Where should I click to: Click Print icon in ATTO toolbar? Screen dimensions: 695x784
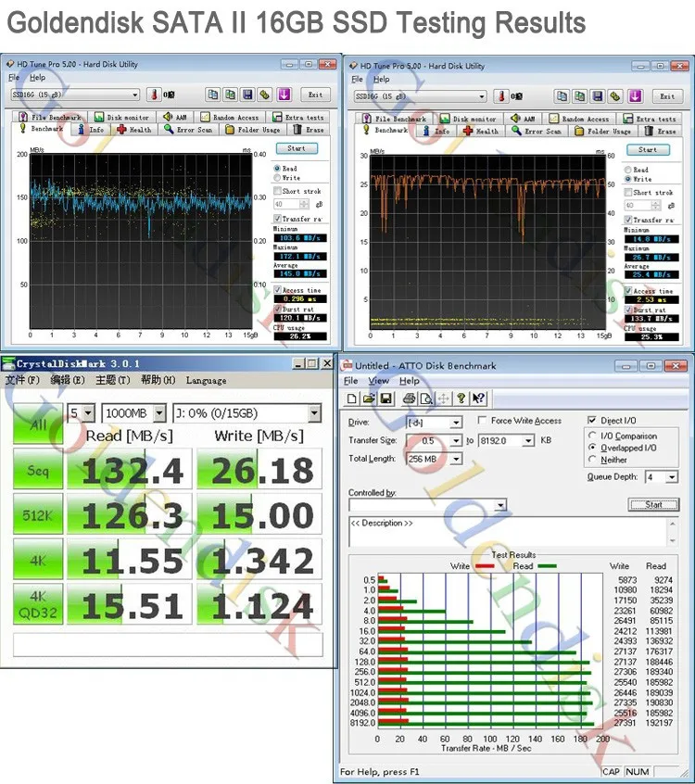[x=409, y=398]
